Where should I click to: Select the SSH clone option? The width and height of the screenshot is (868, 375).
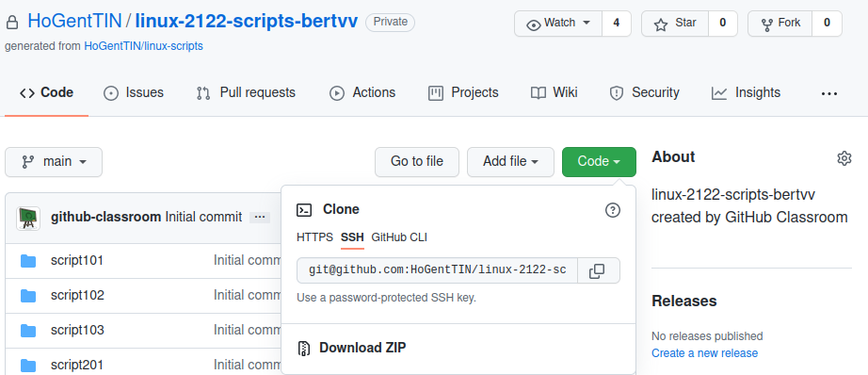tap(352, 237)
